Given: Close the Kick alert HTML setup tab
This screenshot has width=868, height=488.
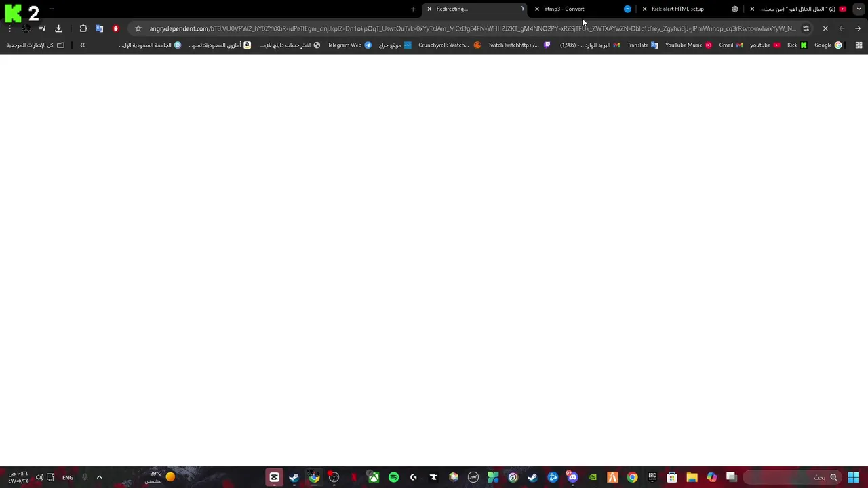Looking at the screenshot, I should 644,9.
